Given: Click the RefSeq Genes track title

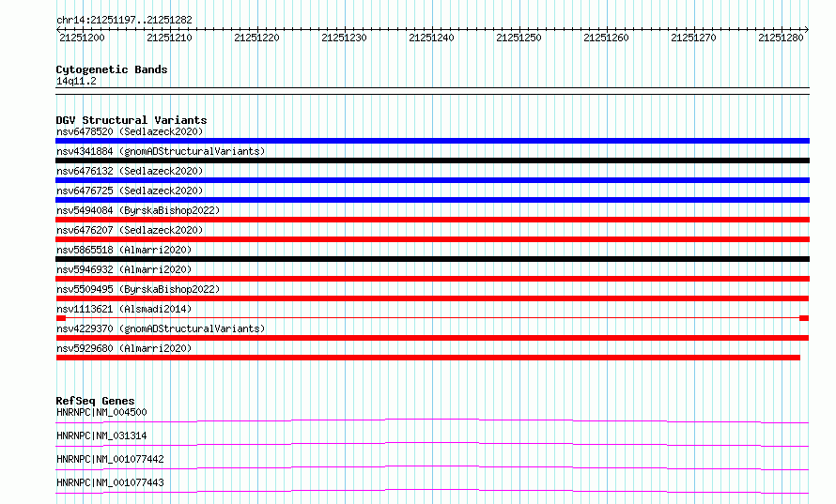Looking at the screenshot, I should 95,401.
